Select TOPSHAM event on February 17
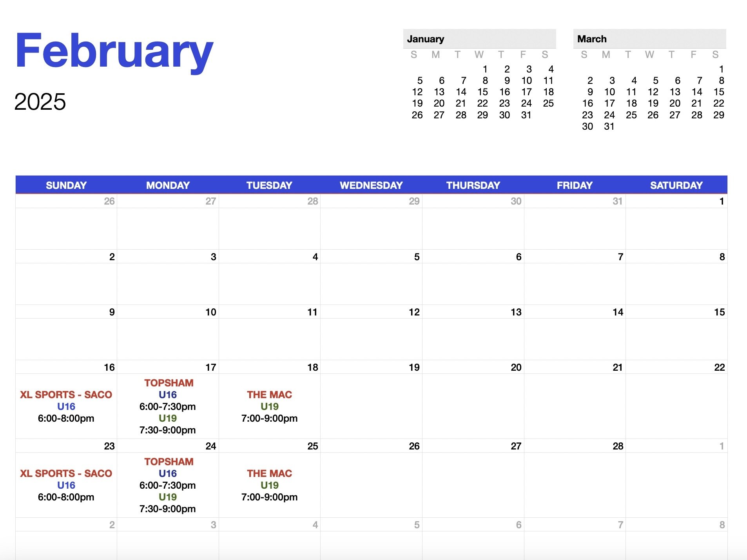The width and height of the screenshot is (747, 560). tap(169, 383)
